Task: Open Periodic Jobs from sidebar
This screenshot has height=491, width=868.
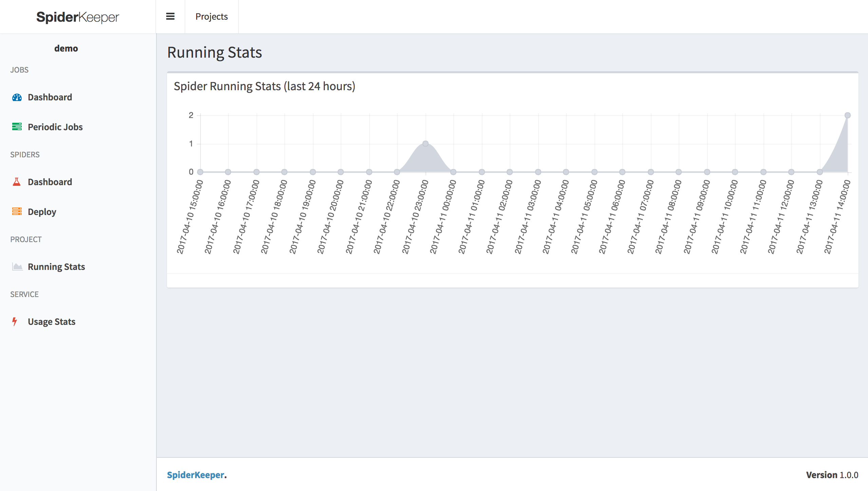Action: (55, 127)
